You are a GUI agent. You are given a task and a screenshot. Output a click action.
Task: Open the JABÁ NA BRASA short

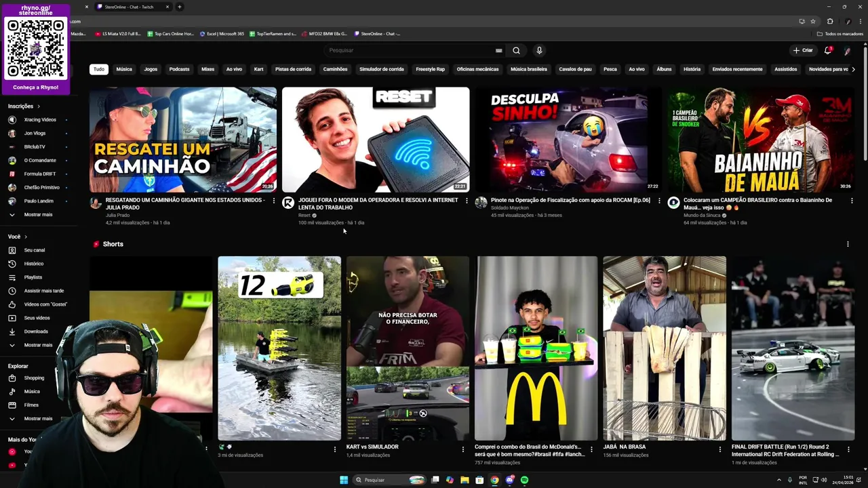(665, 348)
